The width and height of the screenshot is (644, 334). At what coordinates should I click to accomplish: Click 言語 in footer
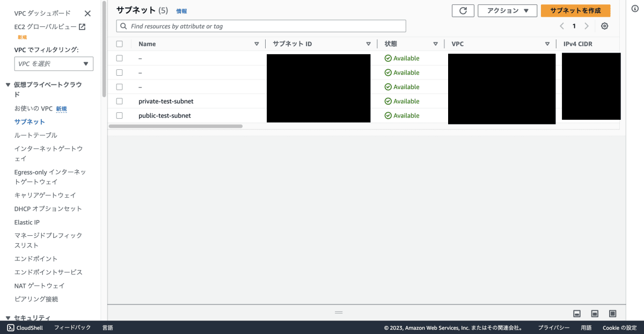click(108, 328)
